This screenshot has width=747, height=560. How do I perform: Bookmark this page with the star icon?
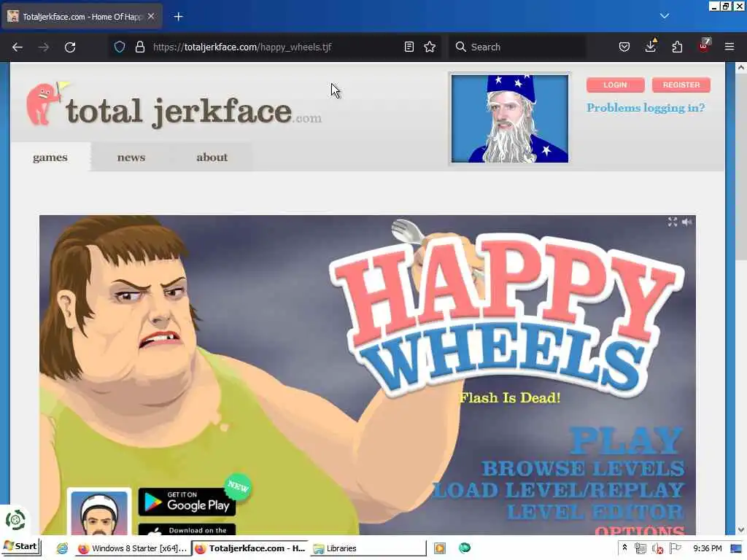point(430,47)
